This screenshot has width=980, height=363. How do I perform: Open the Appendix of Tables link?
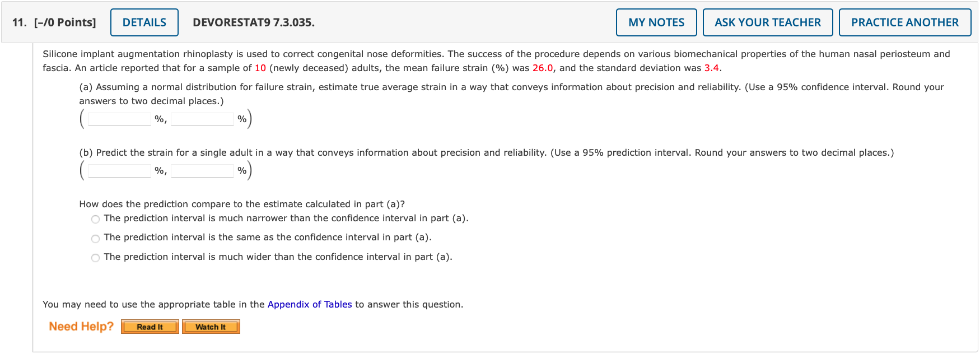[310, 304]
